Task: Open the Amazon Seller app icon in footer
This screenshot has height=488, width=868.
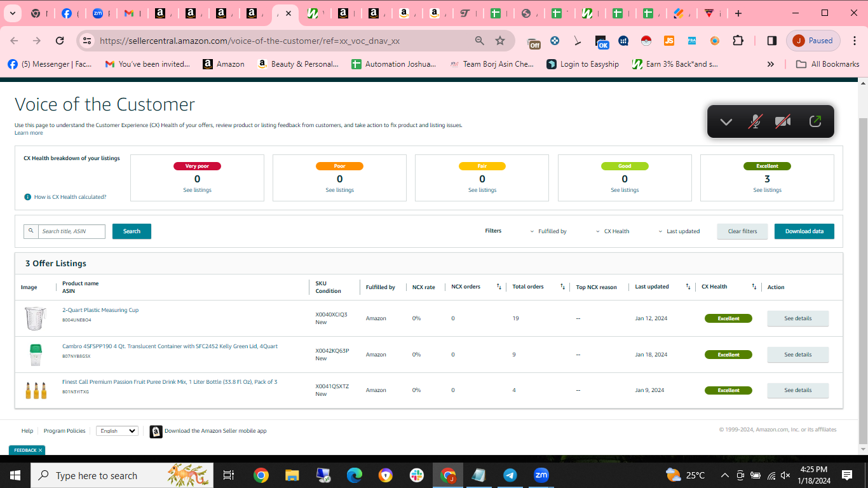Action: pos(156,431)
